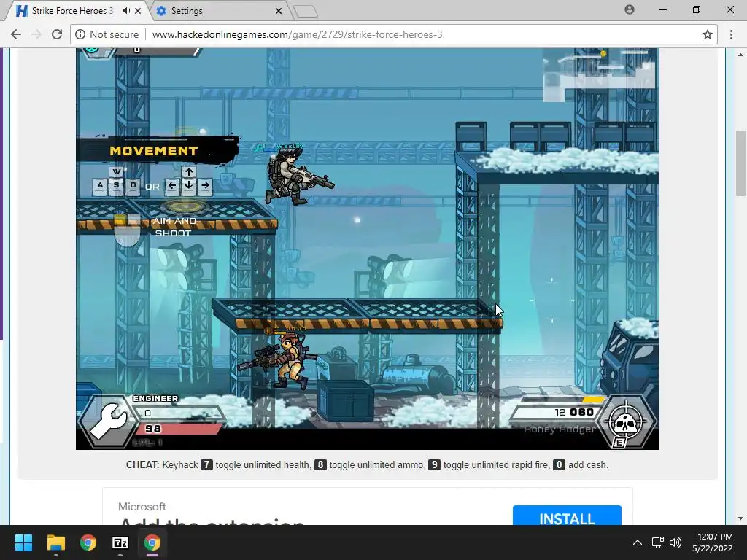
Task: Click the scrollbar down arrow
Action: click(741, 518)
